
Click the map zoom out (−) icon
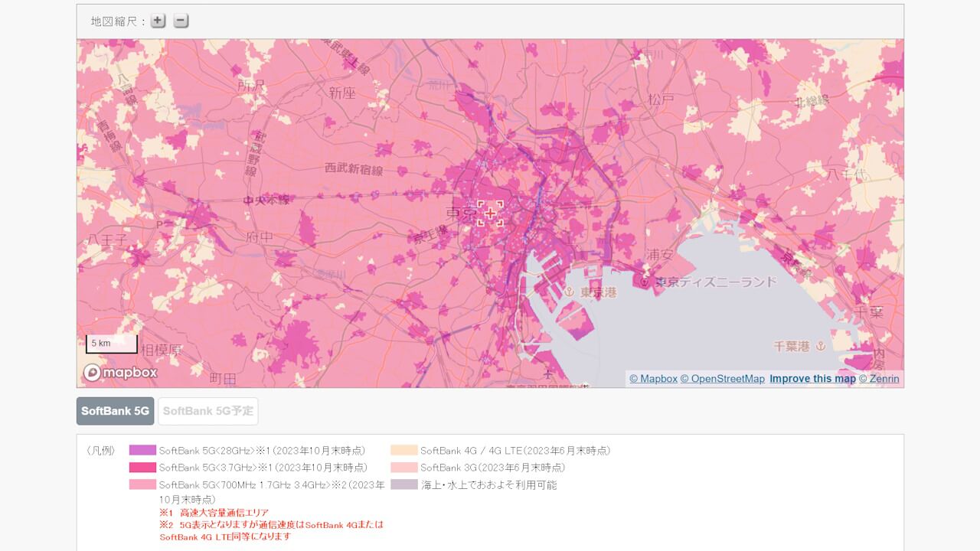click(x=181, y=21)
